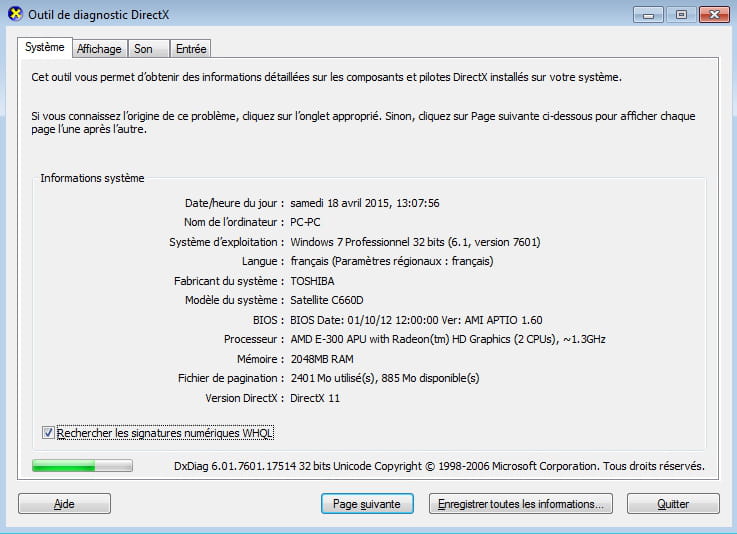Click Enregistrer toutes les informations button

[x=521, y=504]
